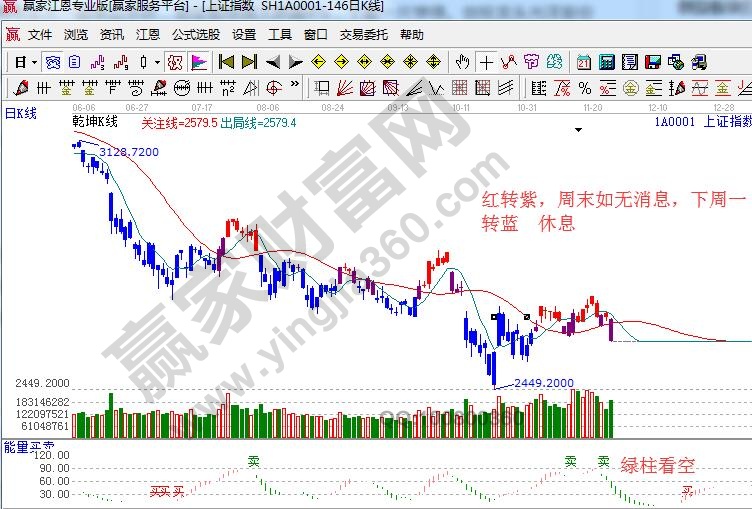Open the 公式选股 menu
752x509 pixels.
click(195, 34)
